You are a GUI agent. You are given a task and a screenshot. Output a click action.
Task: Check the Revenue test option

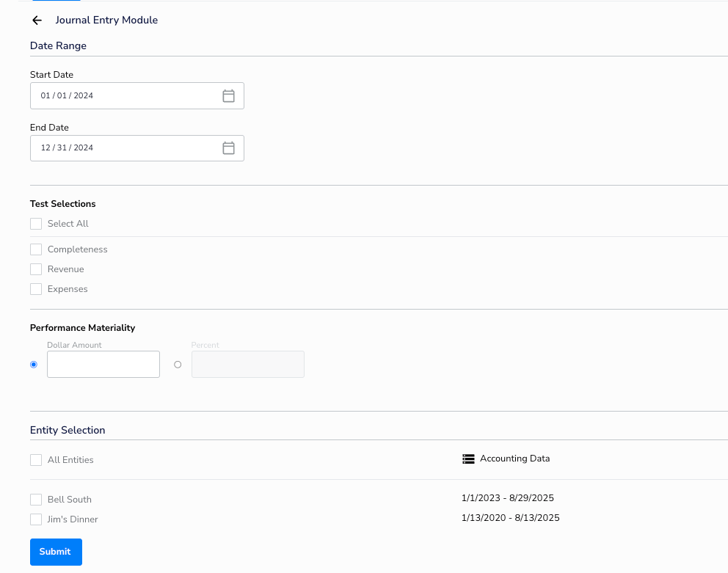[x=35, y=269]
